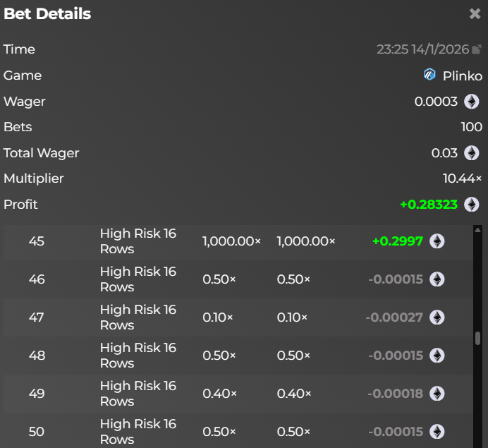Close the Bet Details dialog
This screenshot has height=448, width=488.
pos(475,13)
